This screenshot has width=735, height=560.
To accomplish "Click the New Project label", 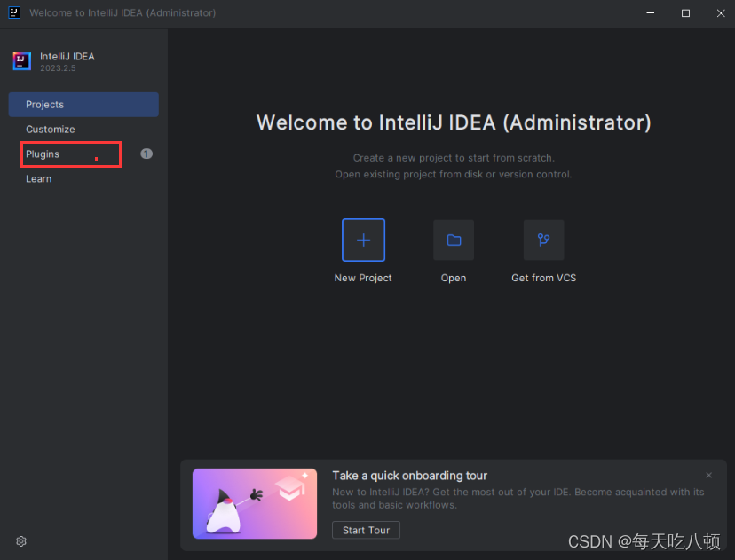I will click(363, 278).
